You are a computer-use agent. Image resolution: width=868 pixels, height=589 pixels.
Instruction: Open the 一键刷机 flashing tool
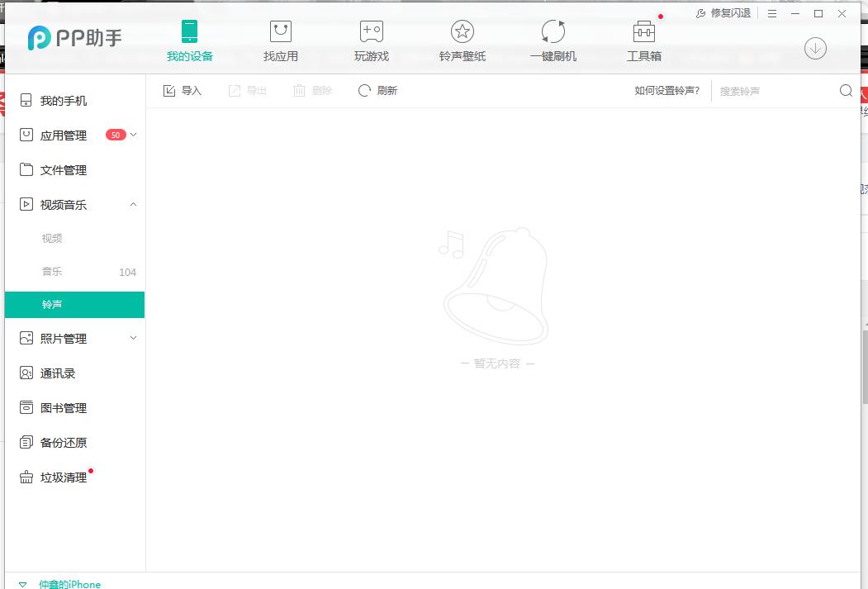coord(553,40)
